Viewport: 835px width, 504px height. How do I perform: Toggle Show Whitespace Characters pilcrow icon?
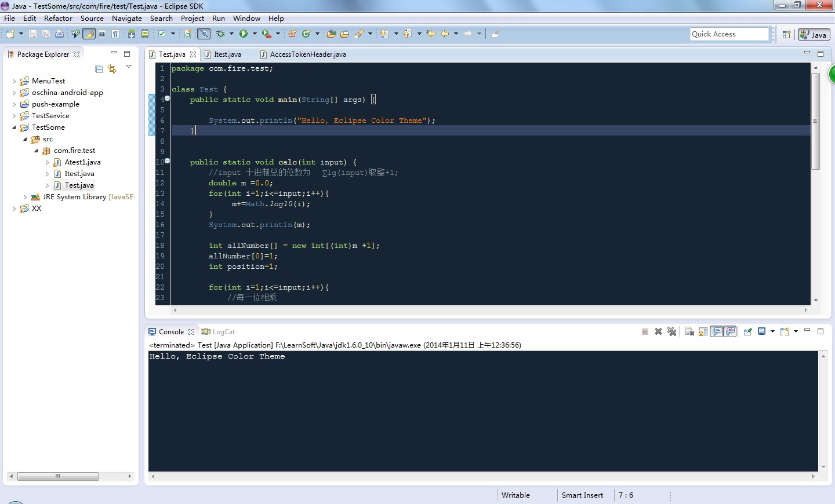(115, 34)
